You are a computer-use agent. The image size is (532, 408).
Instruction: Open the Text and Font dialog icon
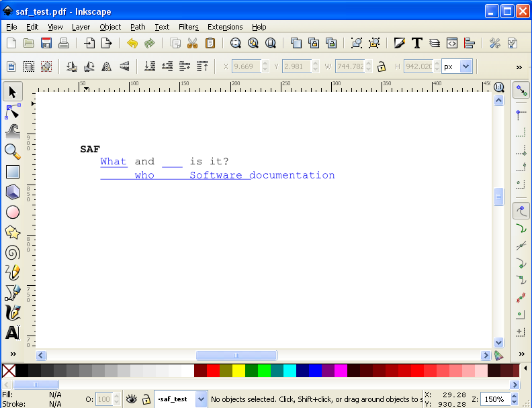pyautogui.click(x=416, y=44)
